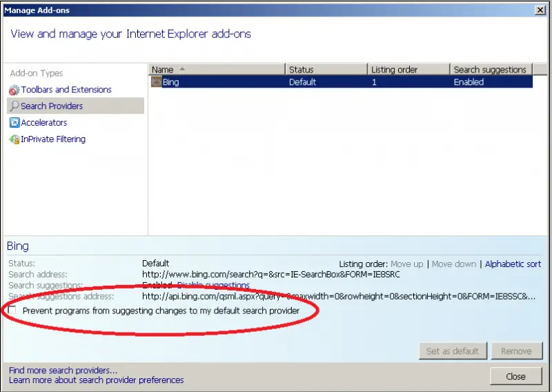Open InPrivate Filtering add-on type
552x392 pixels.
53,139
